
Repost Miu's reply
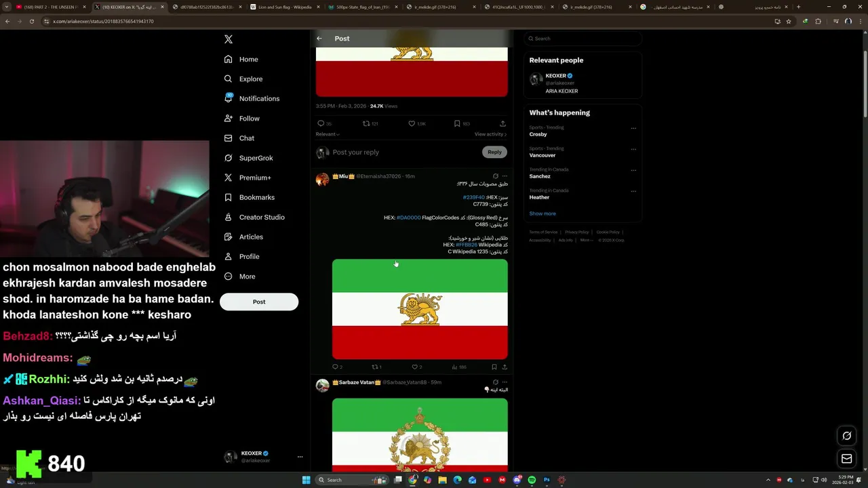tap(375, 367)
